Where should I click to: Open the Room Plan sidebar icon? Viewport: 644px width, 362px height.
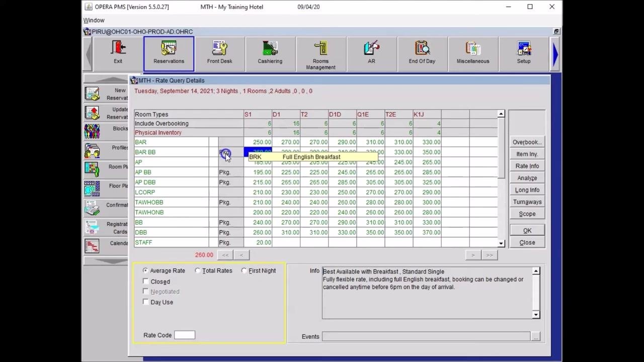92,170
